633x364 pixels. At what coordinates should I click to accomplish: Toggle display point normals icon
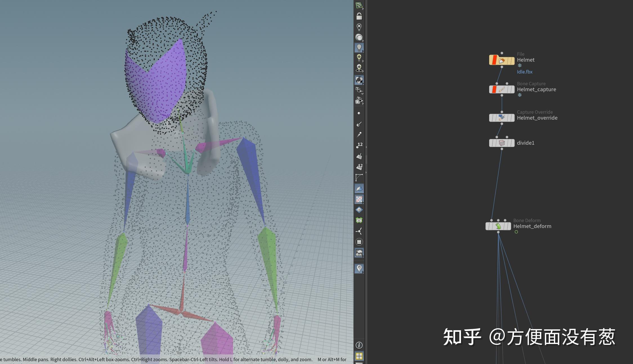pos(359,124)
